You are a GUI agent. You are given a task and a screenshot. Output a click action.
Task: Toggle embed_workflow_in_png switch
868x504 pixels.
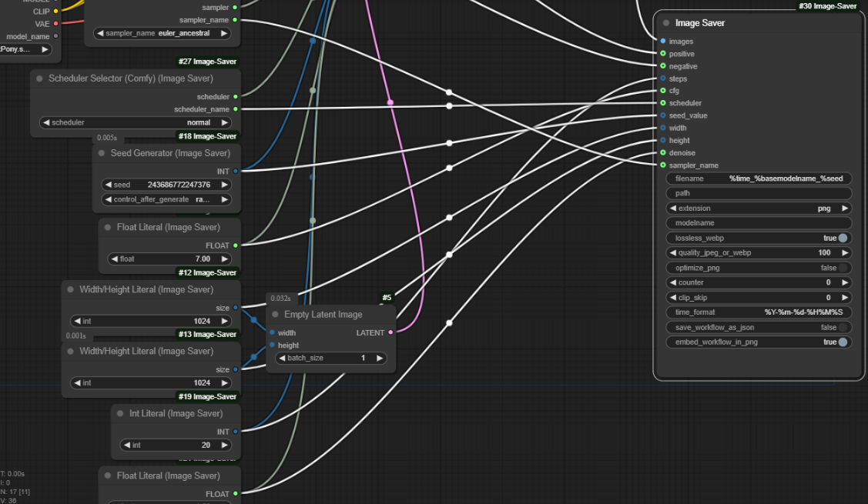(x=842, y=342)
